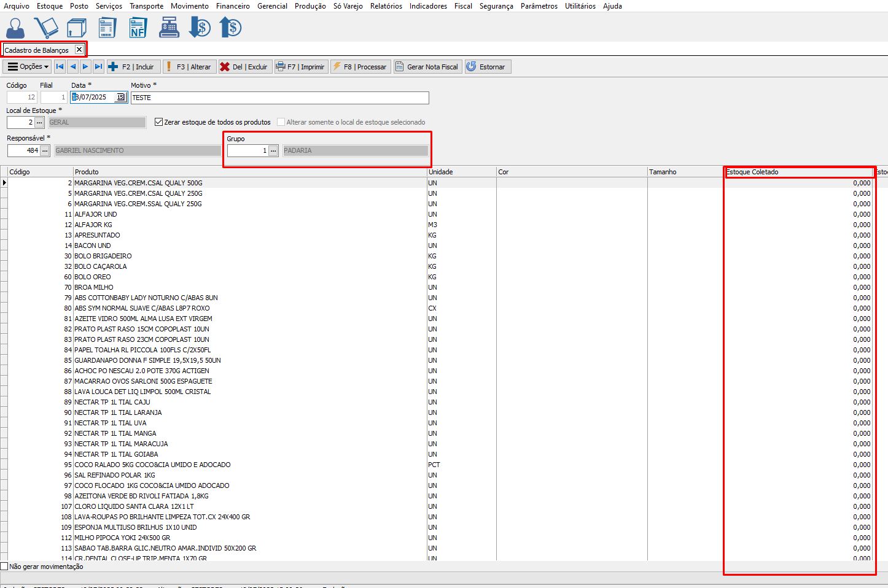Open Responsável lookup ellipsis button

[x=45, y=151]
